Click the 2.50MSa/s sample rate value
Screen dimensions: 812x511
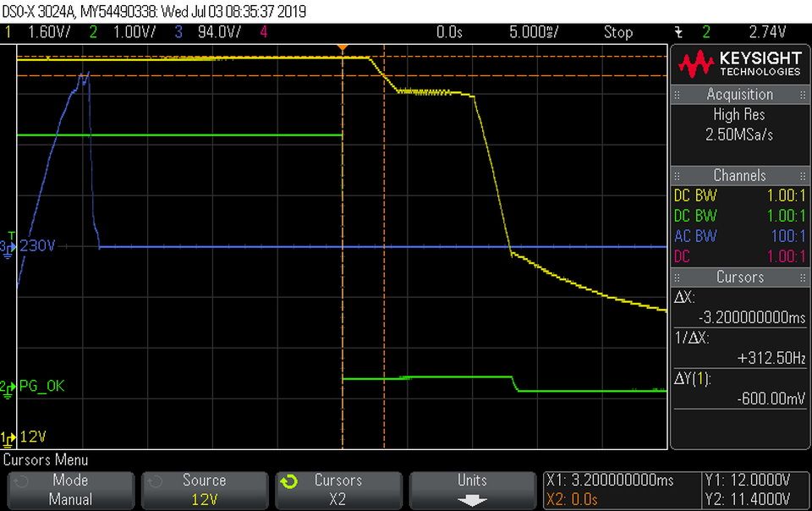[739, 135]
